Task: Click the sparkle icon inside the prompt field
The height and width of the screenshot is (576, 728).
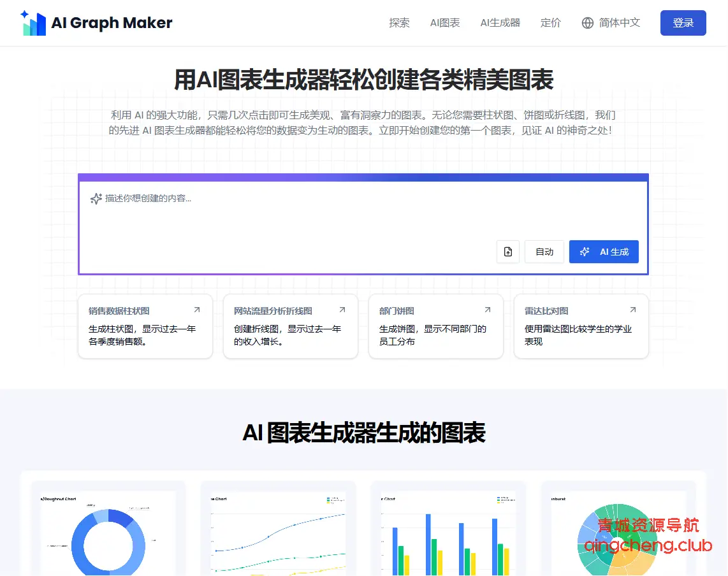Action: 94,199
